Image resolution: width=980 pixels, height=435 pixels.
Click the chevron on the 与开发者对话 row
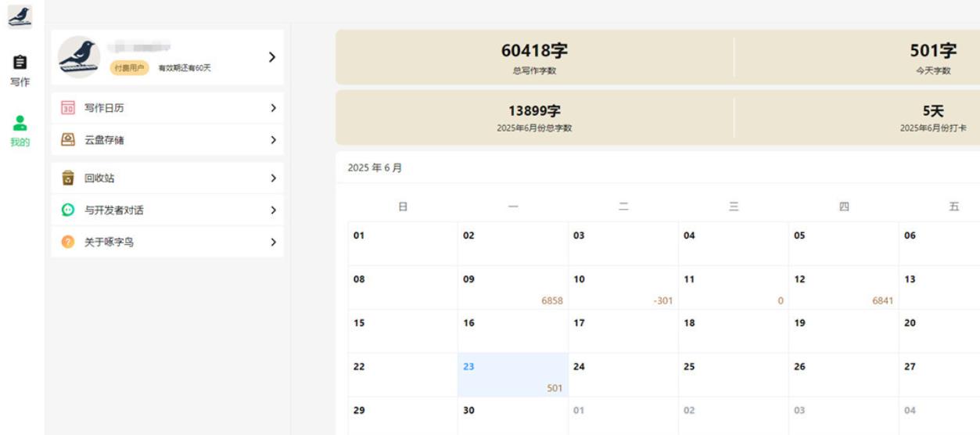coord(273,210)
